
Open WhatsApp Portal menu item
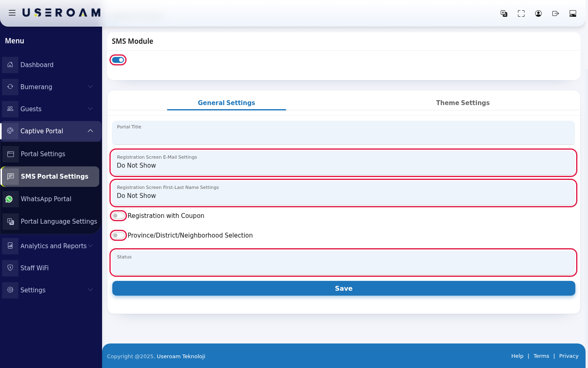(50, 199)
